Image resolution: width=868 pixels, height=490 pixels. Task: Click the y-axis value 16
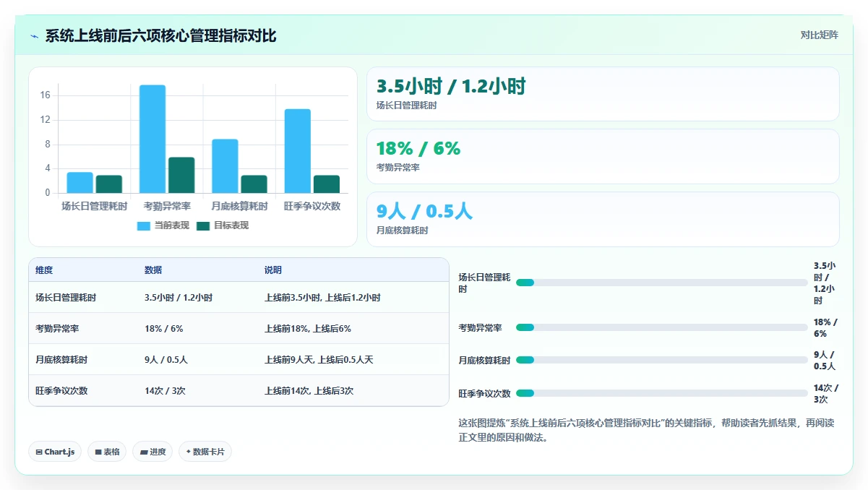pyautogui.click(x=45, y=95)
